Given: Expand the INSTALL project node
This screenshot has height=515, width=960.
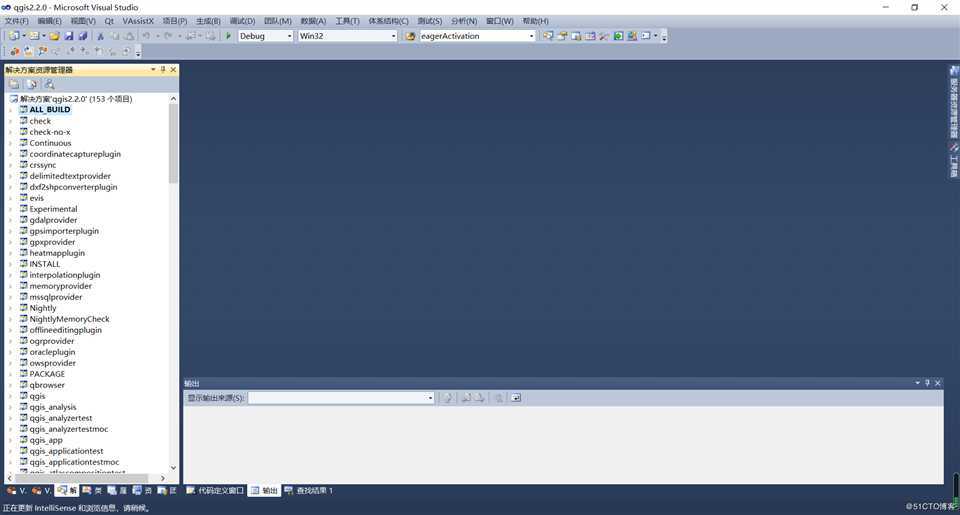Looking at the screenshot, I should (x=10, y=265).
